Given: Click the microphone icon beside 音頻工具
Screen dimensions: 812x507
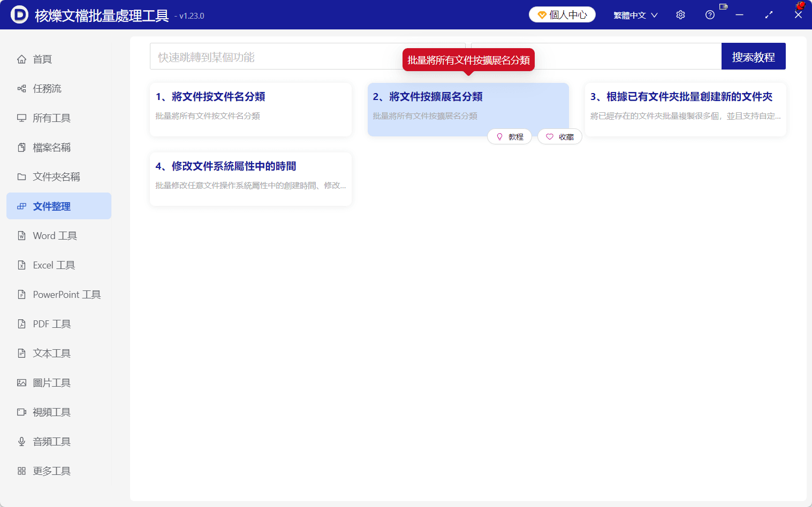Looking at the screenshot, I should 21,442.
